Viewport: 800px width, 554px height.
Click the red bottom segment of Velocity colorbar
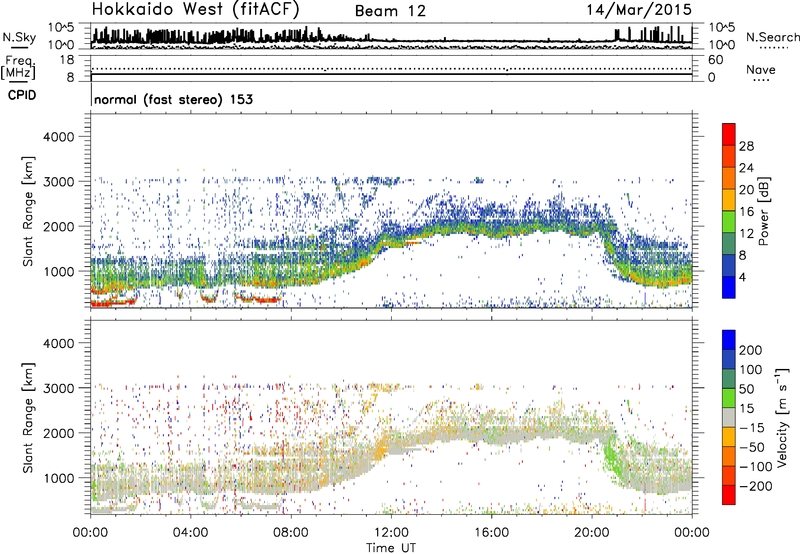point(729,495)
